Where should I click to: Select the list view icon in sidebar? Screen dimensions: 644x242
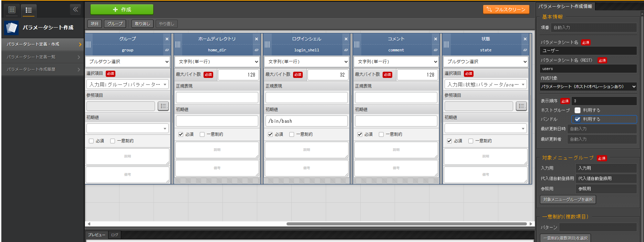click(29, 10)
